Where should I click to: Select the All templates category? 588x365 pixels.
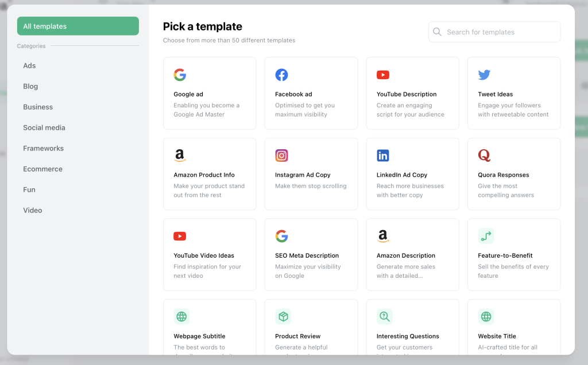[x=78, y=26]
